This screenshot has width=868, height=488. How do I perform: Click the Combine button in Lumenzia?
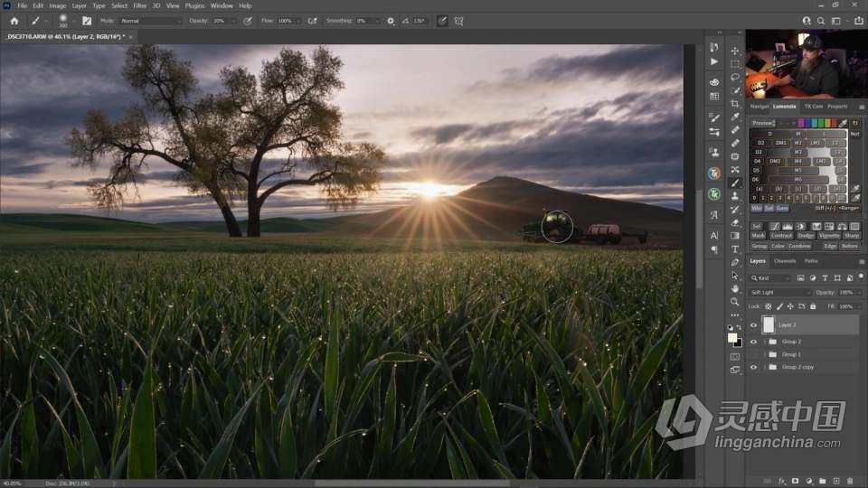pyautogui.click(x=798, y=246)
